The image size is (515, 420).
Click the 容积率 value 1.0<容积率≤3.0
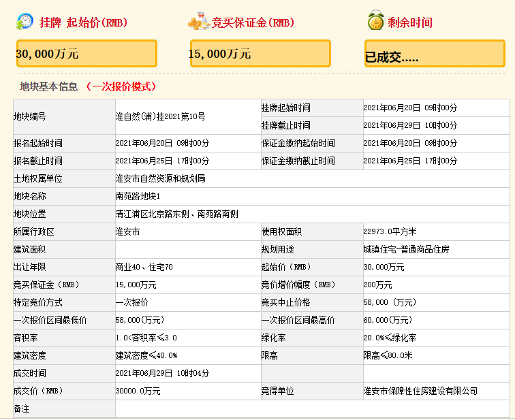146,338
